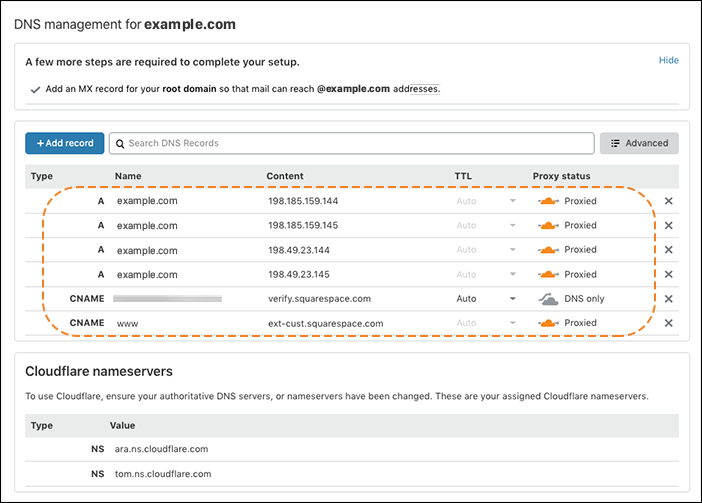Click the Cloudflare nameservers heading
The image size is (702, 503).
[99, 371]
